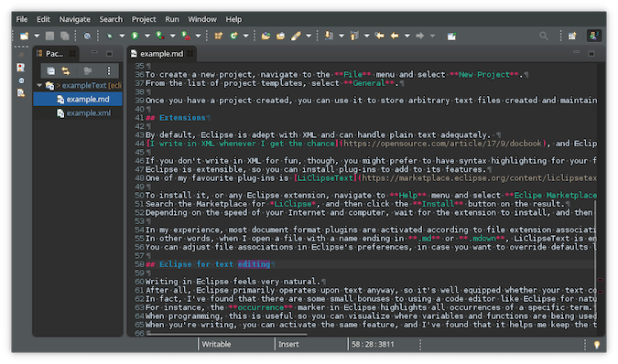The height and width of the screenshot is (364, 618).
Task: Click the Last Edit Location icon
Action: tap(380, 36)
